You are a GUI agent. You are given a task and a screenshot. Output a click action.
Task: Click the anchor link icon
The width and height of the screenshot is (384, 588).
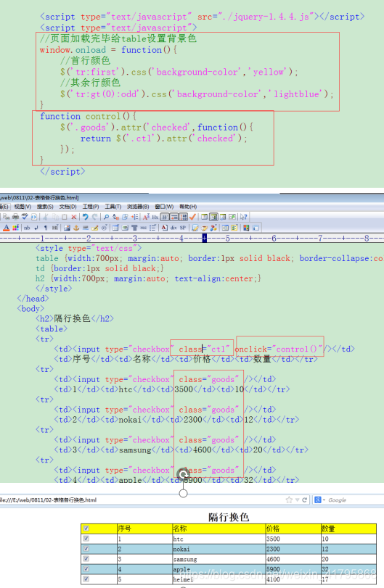click(x=75, y=228)
